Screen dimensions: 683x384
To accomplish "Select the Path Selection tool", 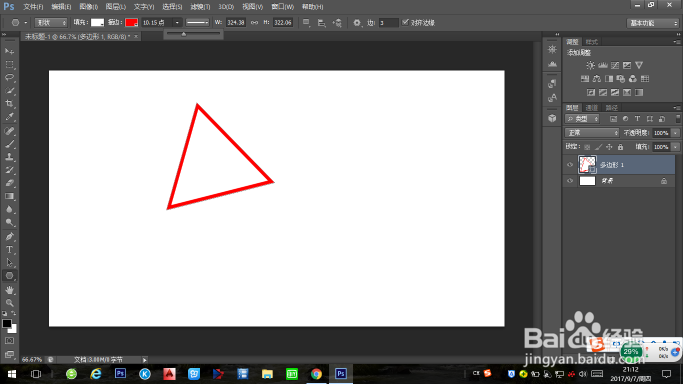I will pyautogui.click(x=9, y=263).
